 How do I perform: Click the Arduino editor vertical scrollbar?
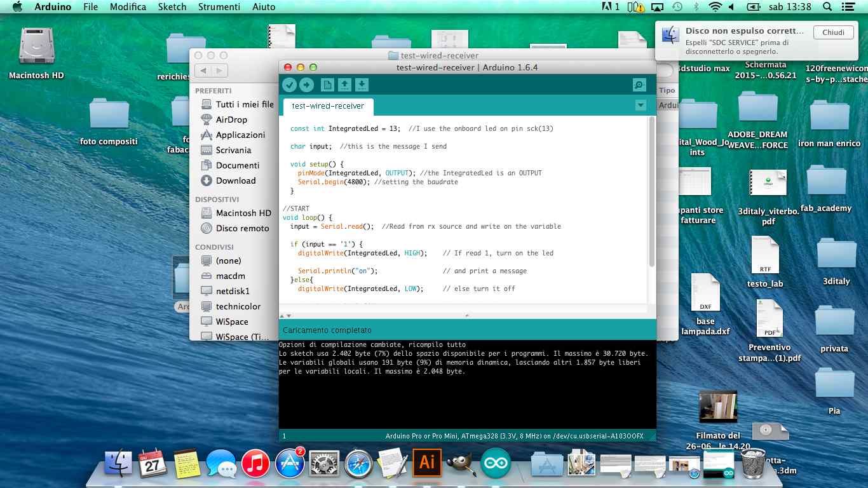coord(651,192)
